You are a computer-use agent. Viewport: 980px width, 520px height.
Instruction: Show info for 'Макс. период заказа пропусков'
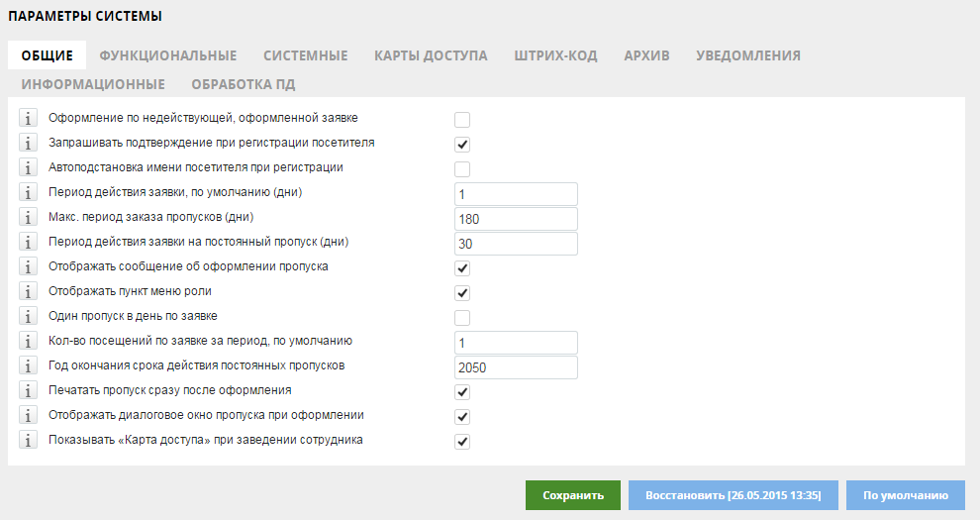28,217
